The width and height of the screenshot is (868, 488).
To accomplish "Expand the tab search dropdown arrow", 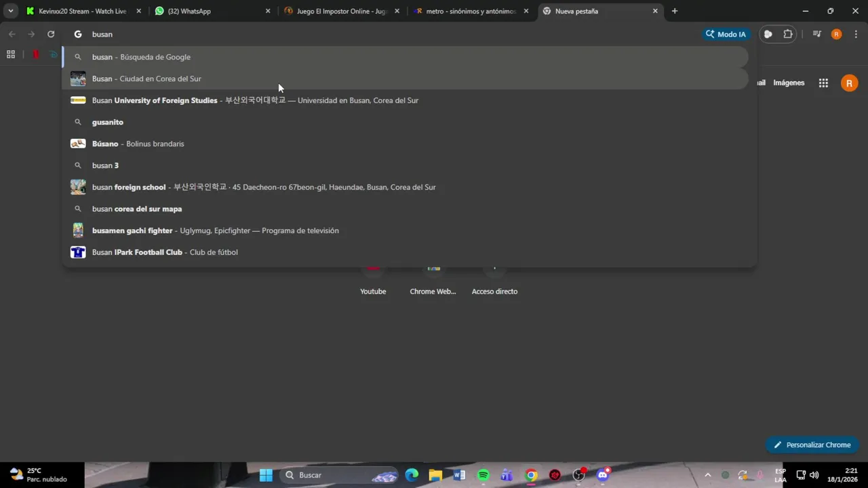I will click(x=10, y=11).
